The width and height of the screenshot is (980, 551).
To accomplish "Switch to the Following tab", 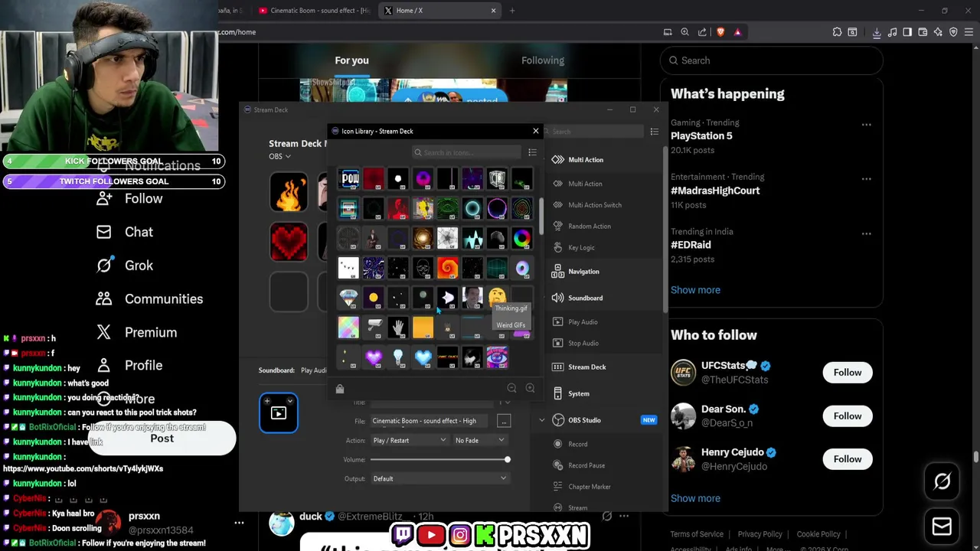I will click(543, 60).
